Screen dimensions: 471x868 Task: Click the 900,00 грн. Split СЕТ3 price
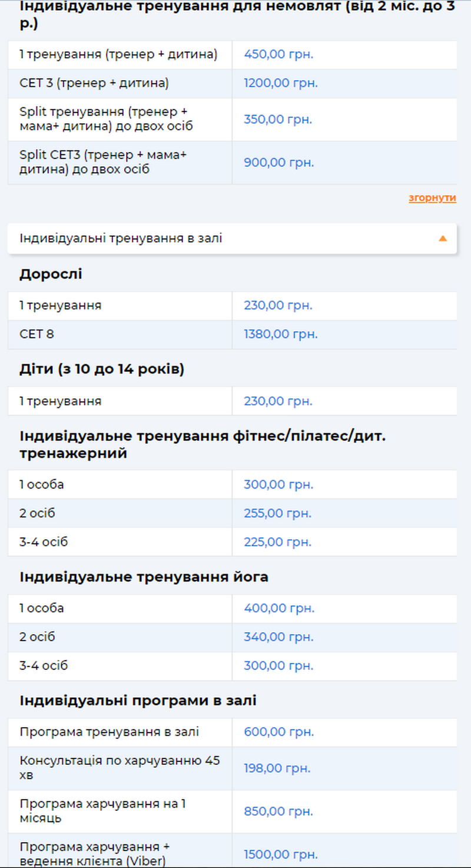(x=278, y=163)
